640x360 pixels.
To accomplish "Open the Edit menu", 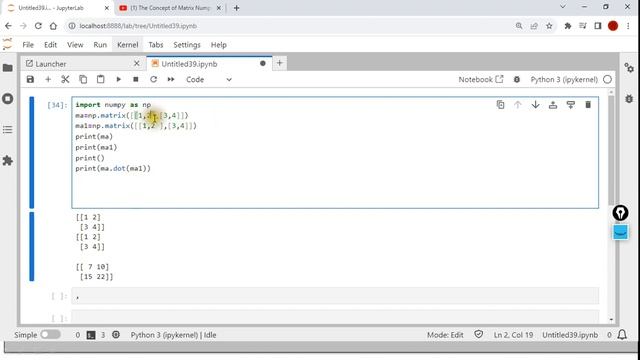I will tap(51, 45).
